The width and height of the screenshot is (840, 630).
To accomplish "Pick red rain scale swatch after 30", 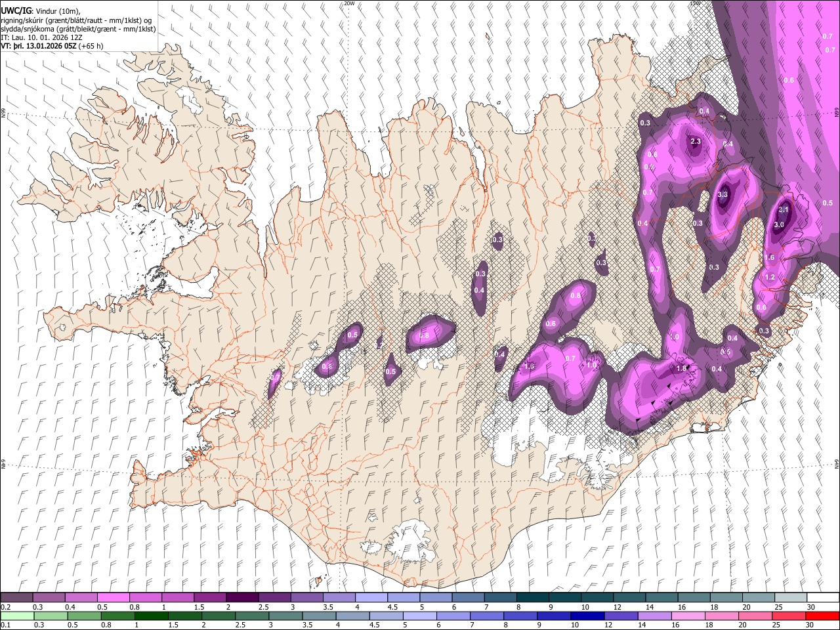I will pos(822,616).
